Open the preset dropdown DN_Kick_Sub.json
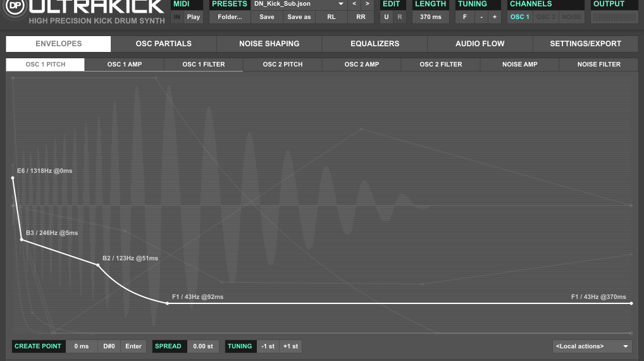This screenshot has width=644, height=361. [299, 4]
